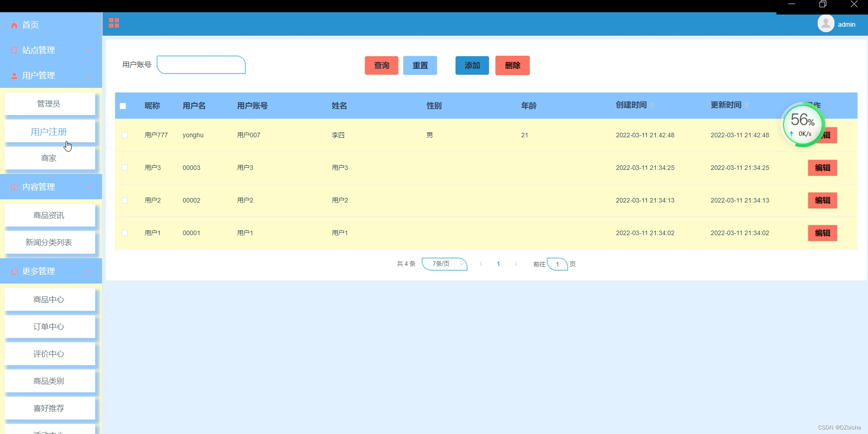
Task: Click the 站点管理 monitor icon
Action: click(x=15, y=51)
